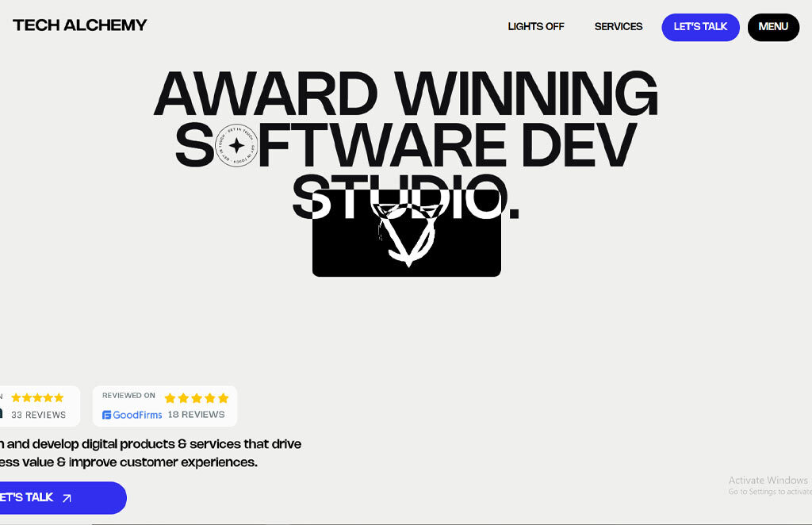Go home via Tech Alchemy logo

80,25
